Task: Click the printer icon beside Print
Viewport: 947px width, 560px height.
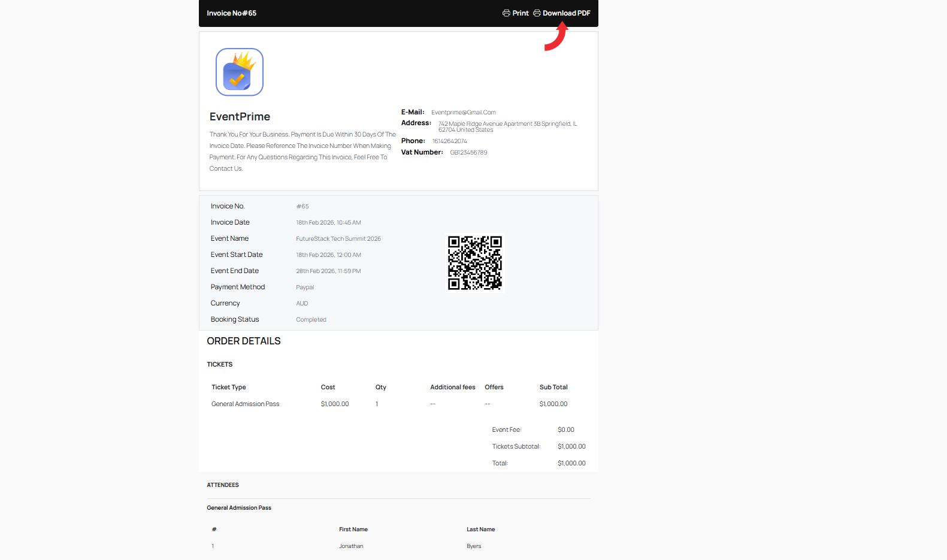Action: [506, 13]
